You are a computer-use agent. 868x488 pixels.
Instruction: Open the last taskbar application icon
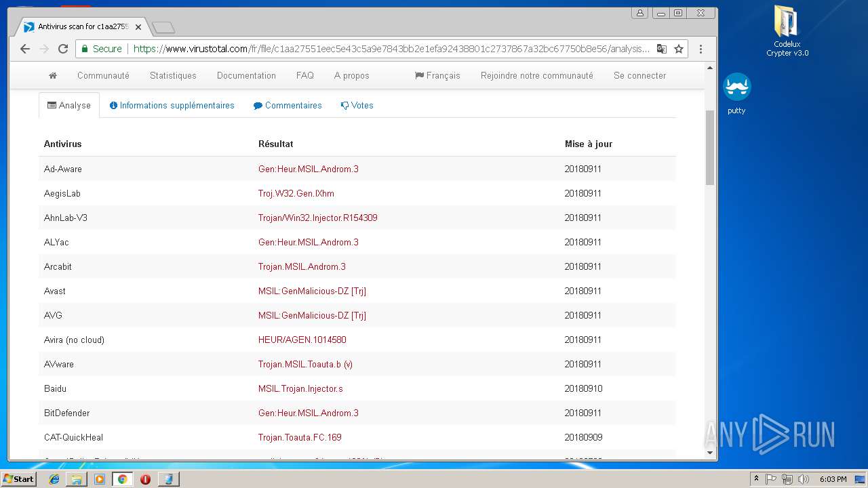click(x=168, y=479)
